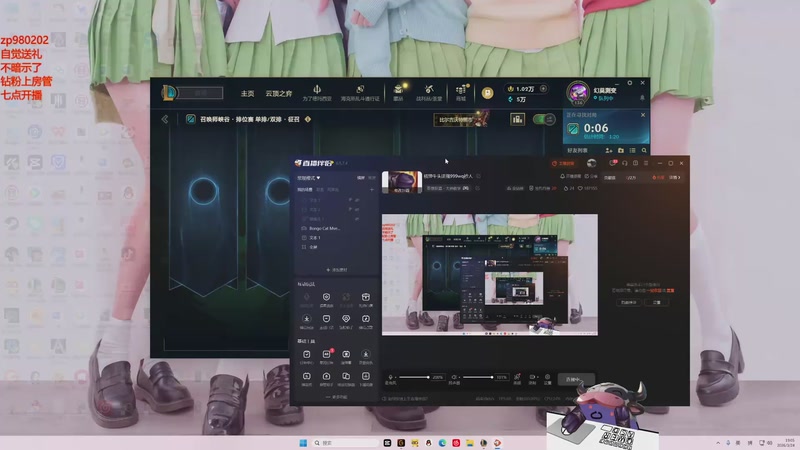Click the taskbar search box
The image size is (800, 450).
tap(345, 443)
